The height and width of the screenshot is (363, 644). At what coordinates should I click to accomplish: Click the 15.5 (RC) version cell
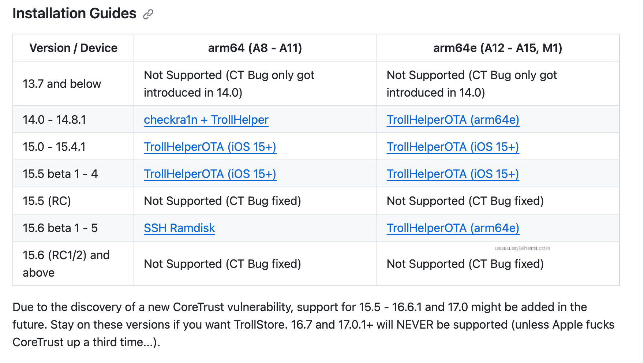pyautogui.click(x=46, y=201)
